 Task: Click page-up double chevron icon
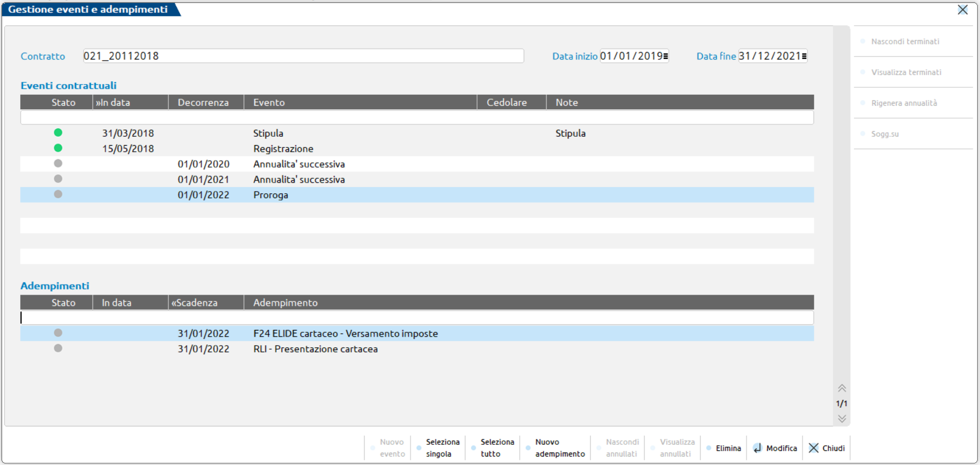(x=842, y=388)
